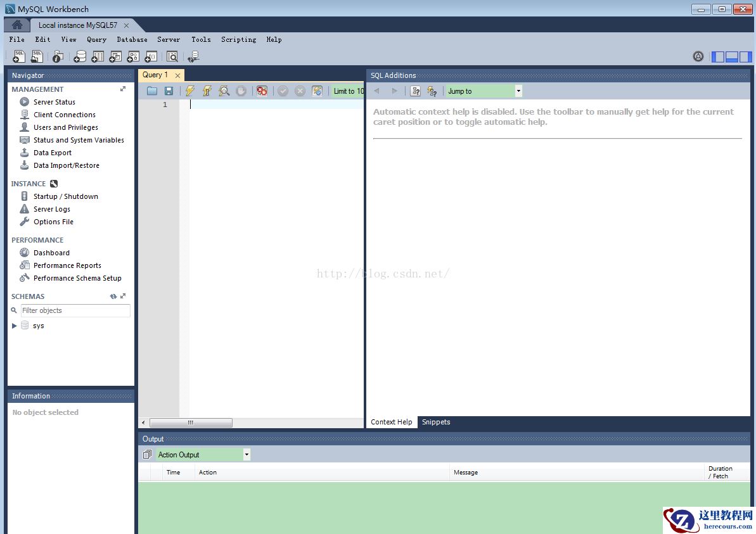This screenshot has width=756, height=534.
Task: Open the Database menu
Action: click(x=132, y=39)
